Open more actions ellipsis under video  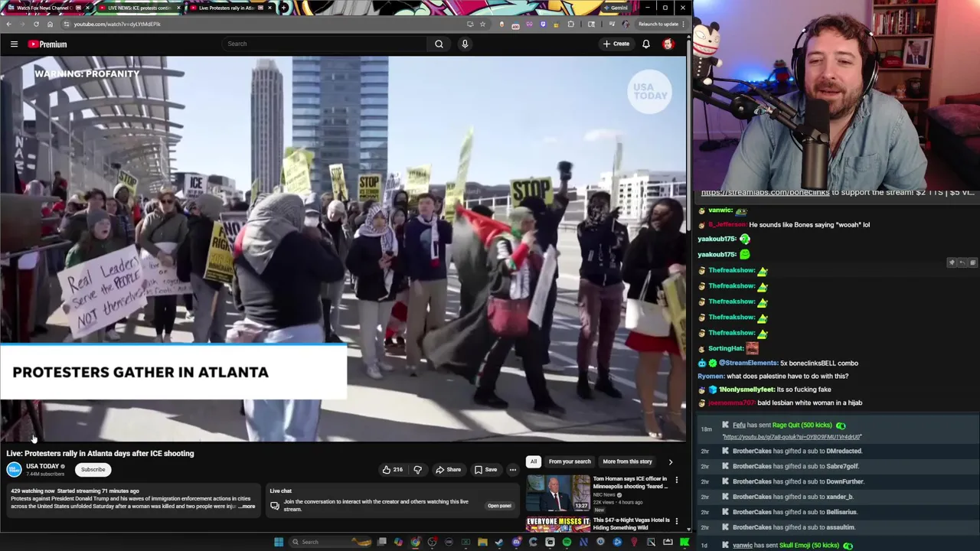point(513,470)
